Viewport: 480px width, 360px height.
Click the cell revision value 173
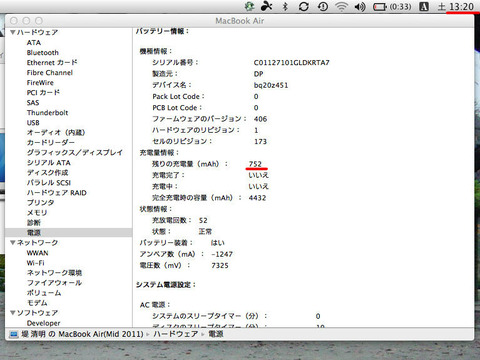coord(260,142)
